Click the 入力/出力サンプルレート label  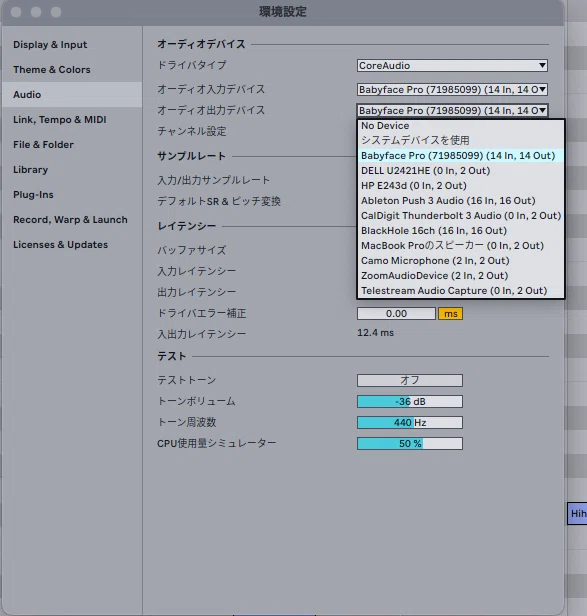[x=213, y=180]
